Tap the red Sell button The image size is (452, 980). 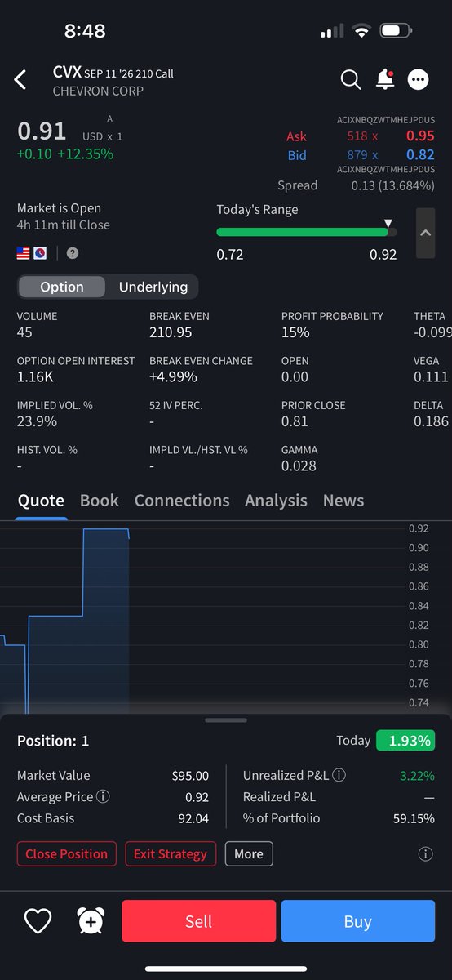(x=199, y=921)
